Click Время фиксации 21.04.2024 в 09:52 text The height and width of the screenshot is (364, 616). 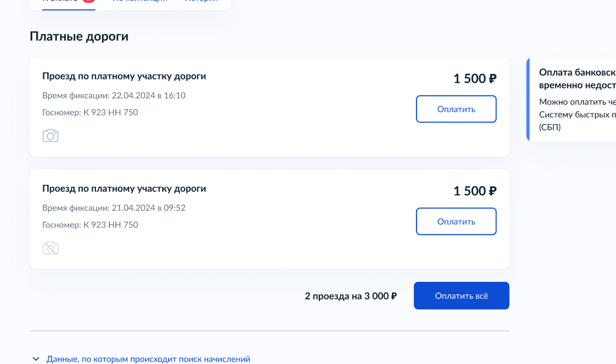(x=114, y=208)
